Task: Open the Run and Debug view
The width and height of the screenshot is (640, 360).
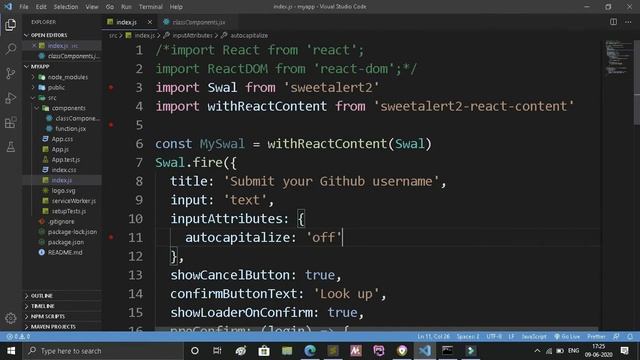Action: (11, 98)
